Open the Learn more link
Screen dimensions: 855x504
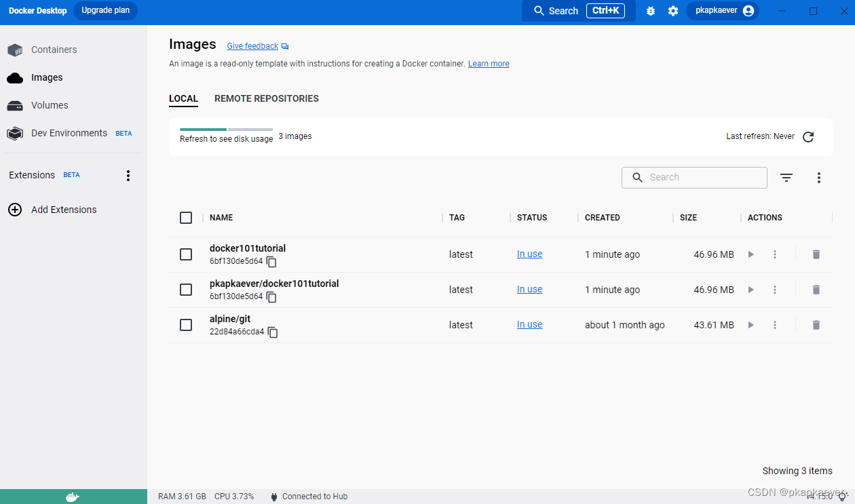[489, 64]
